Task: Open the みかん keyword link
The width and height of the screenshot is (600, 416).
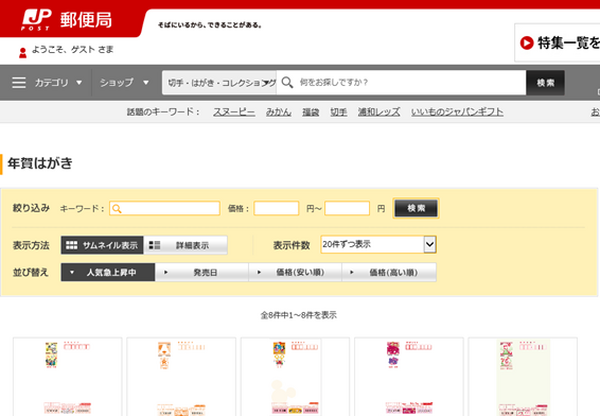Action: coord(278,112)
